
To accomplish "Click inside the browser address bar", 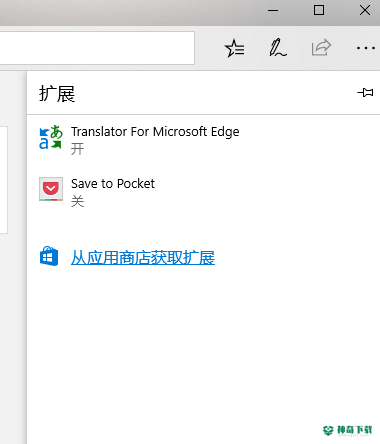I will point(97,48).
